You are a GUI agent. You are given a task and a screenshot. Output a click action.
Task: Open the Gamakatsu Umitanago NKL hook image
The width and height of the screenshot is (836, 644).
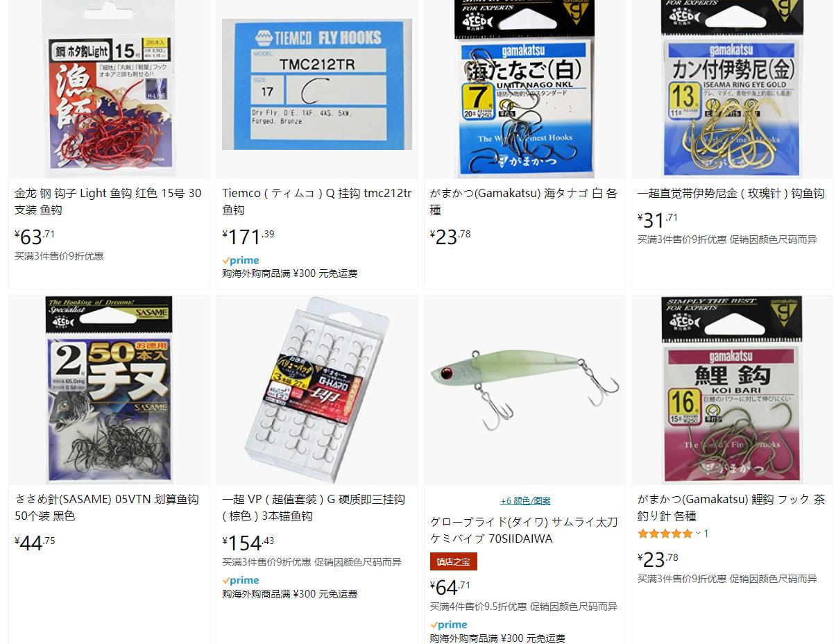pyautogui.click(x=524, y=88)
